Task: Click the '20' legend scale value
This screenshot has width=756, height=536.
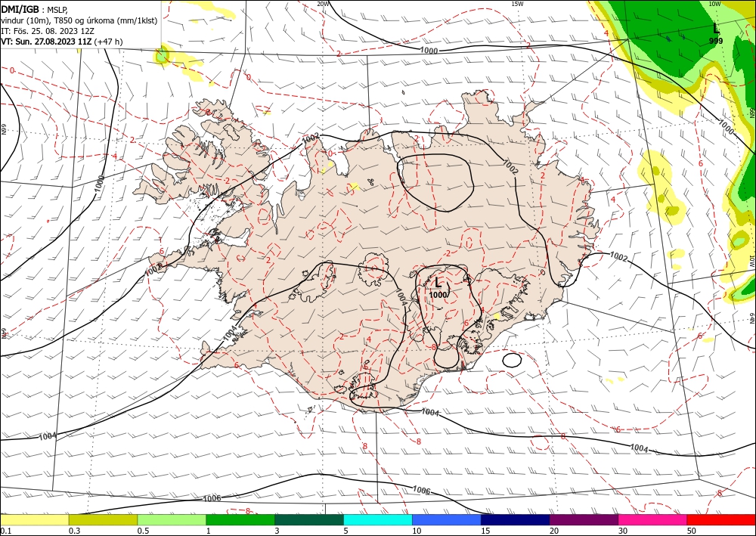Action: (554, 531)
